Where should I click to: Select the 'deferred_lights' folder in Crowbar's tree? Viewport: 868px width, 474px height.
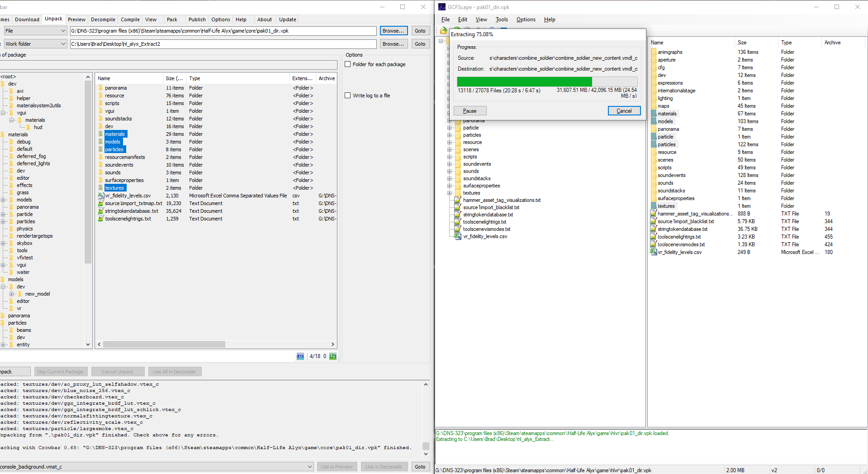click(x=33, y=163)
